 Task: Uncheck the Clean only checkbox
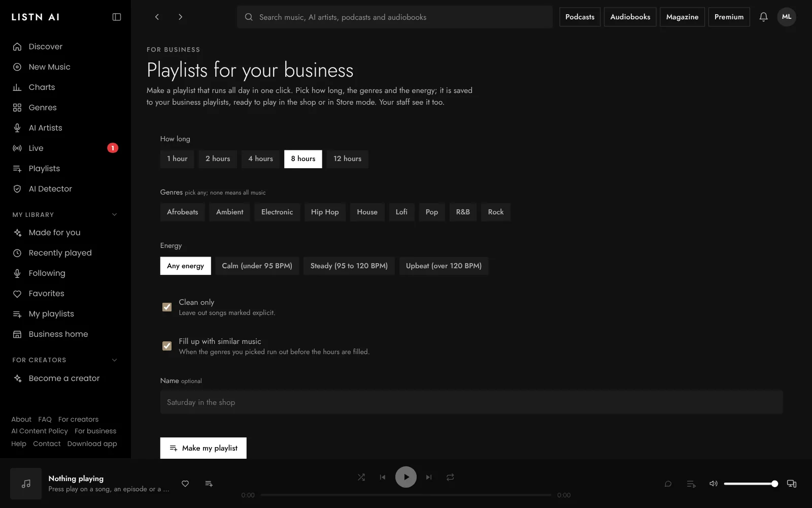point(166,307)
